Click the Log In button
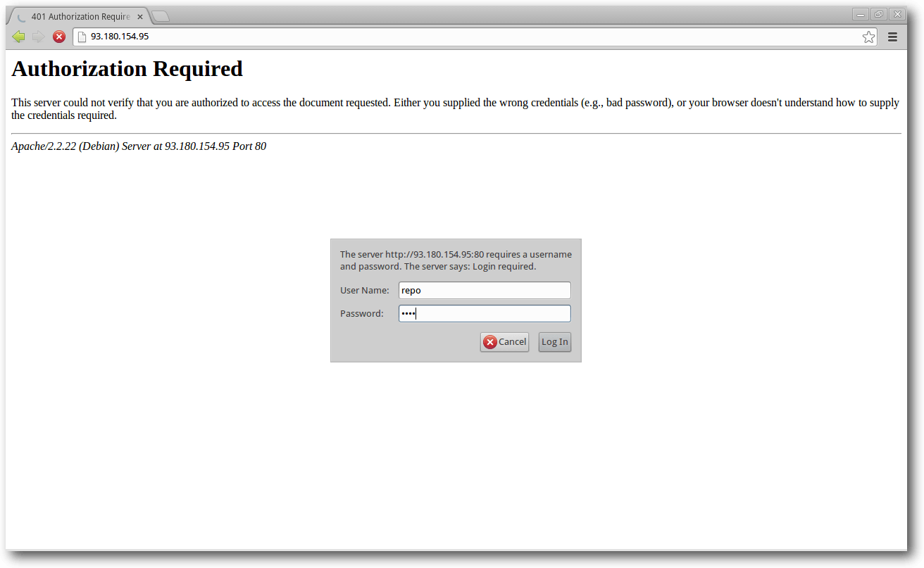 554,342
